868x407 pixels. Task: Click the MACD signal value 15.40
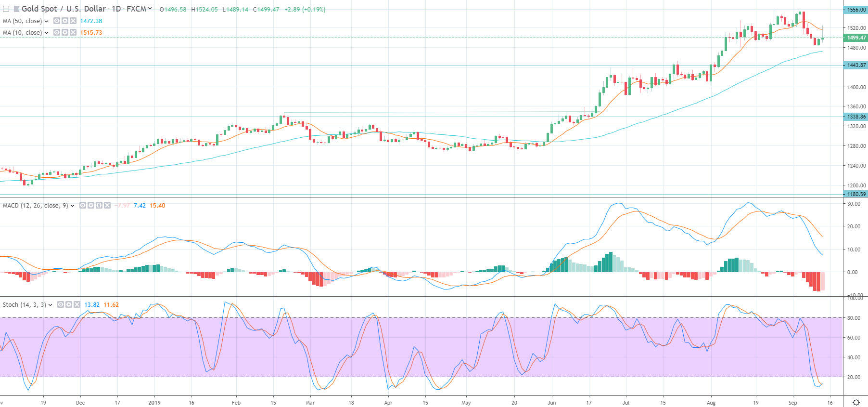(157, 206)
